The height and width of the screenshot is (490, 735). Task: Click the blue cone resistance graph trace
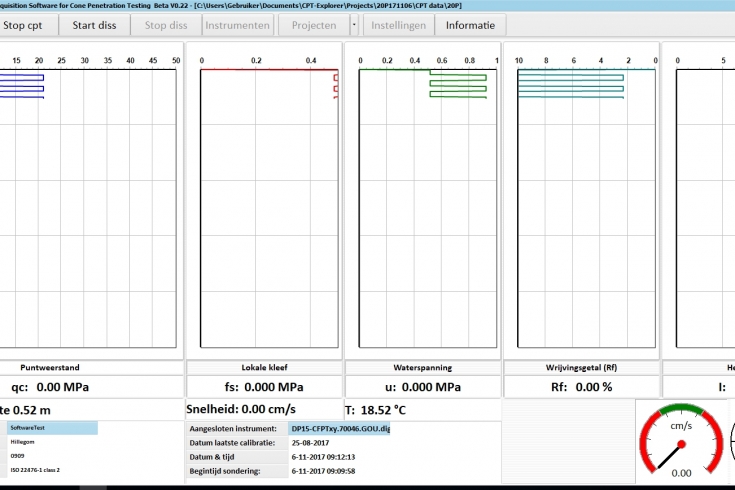22,86
